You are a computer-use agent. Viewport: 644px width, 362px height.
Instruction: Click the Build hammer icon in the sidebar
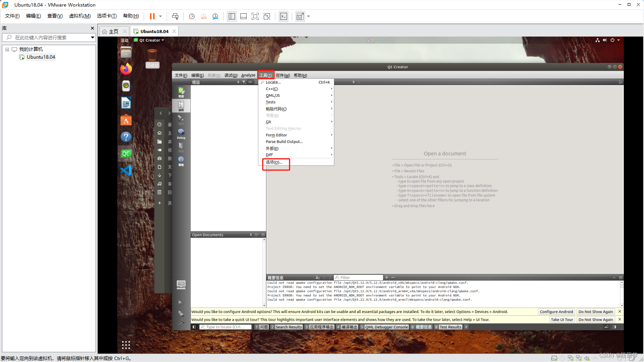[x=181, y=323]
